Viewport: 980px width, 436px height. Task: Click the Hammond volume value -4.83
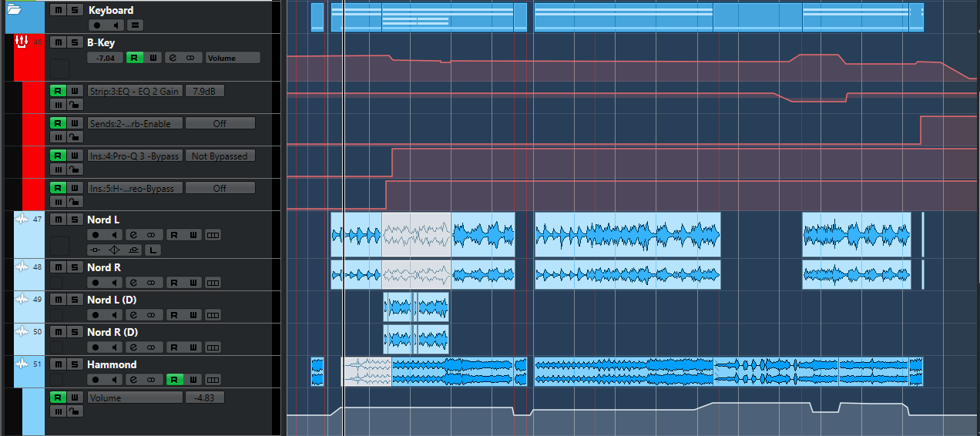tap(204, 397)
